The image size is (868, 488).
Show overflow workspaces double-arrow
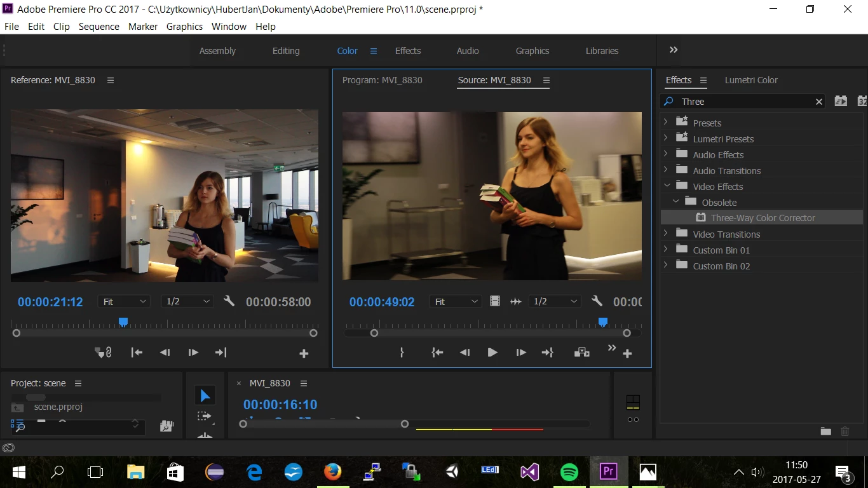pos(674,50)
